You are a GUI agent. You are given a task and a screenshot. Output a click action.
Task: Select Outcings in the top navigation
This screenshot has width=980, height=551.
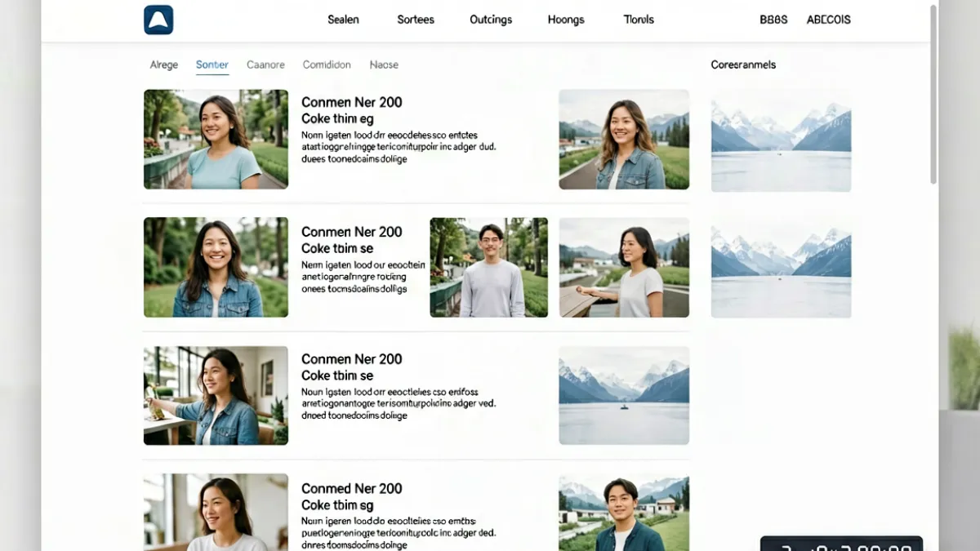point(491,20)
